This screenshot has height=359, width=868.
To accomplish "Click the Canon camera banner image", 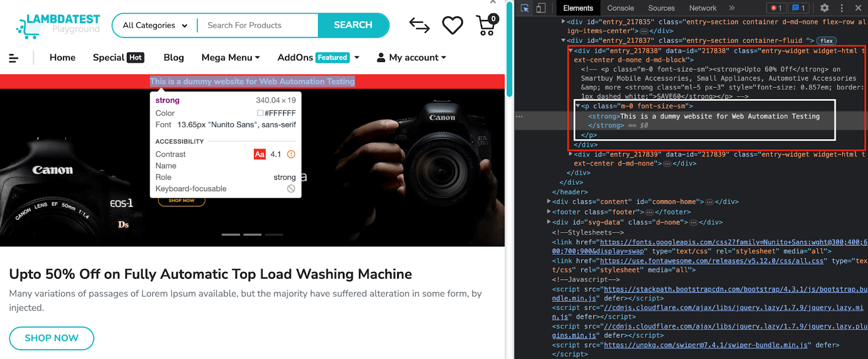I will [x=252, y=167].
